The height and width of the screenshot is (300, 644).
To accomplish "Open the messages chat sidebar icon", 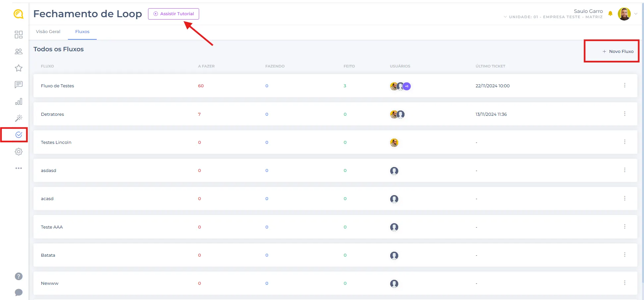I will point(19,85).
